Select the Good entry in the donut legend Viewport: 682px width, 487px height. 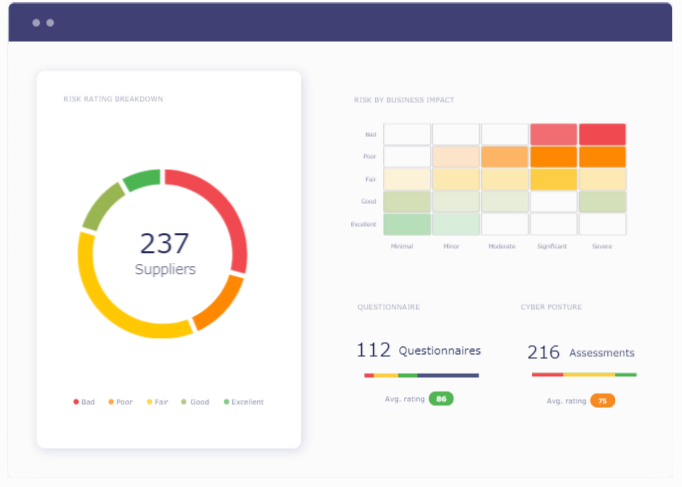tap(195, 402)
